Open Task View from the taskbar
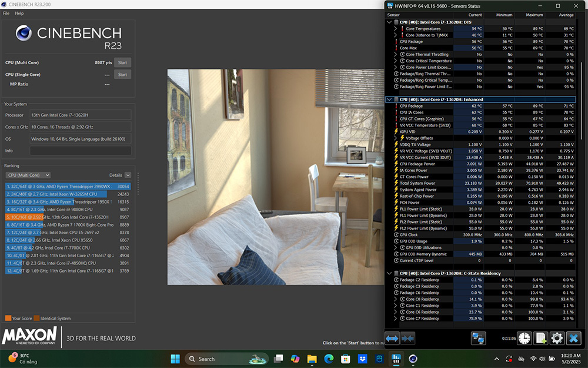The height and width of the screenshot is (368, 588). pyautogui.click(x=278, y=359)
